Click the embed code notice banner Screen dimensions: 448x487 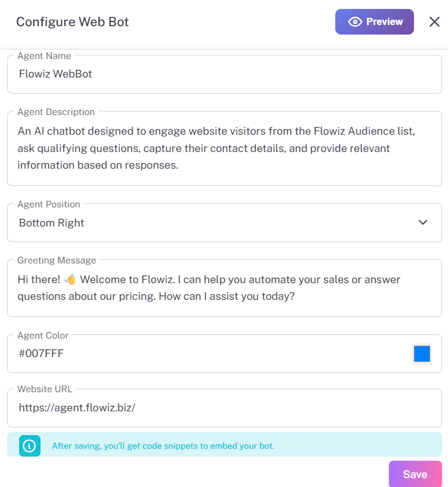pyautogui.click(x=224, y=445)
